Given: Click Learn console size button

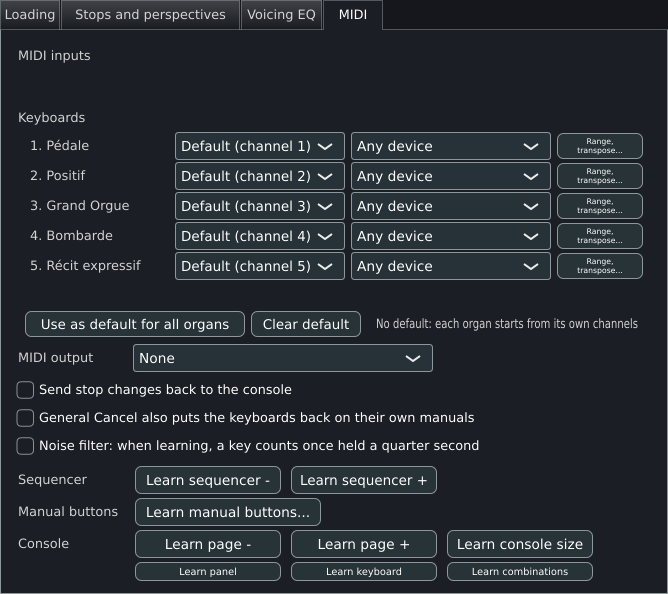Looking at the screenshot, I should pos(520,544).
